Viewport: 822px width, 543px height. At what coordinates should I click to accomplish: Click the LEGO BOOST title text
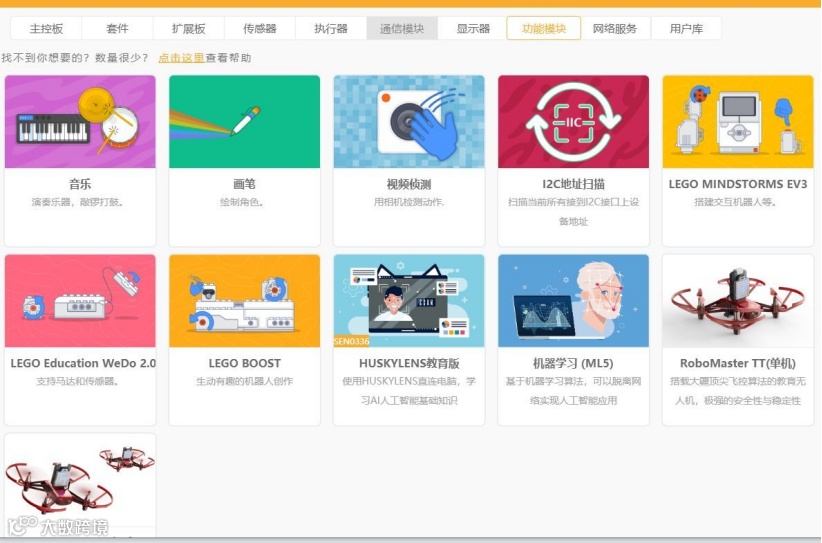(244, 363)
